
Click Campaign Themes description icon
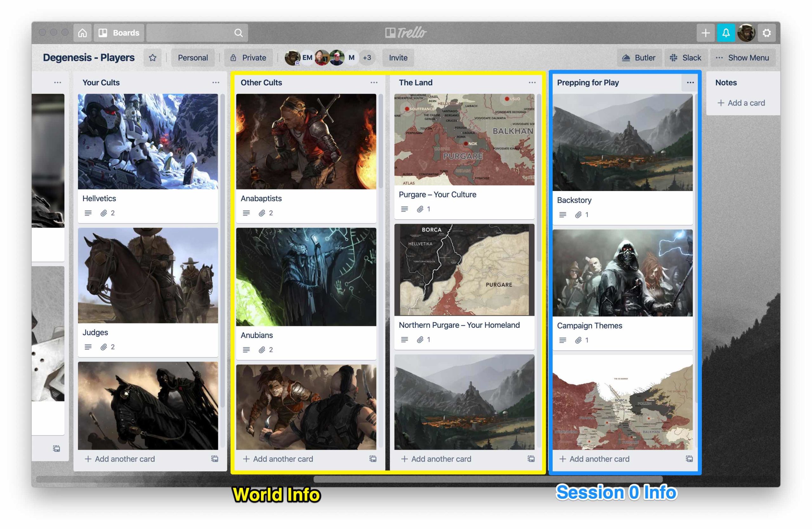[x=563, y=340]
